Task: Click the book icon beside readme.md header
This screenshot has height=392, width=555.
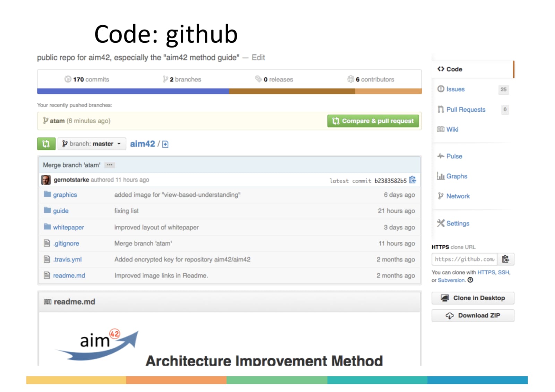Action: point(48,302)
